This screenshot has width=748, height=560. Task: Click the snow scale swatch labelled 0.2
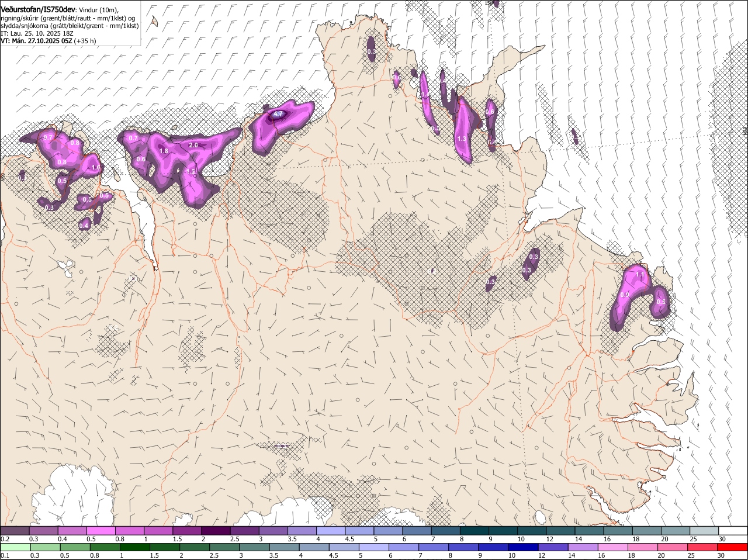coord(15,531)
